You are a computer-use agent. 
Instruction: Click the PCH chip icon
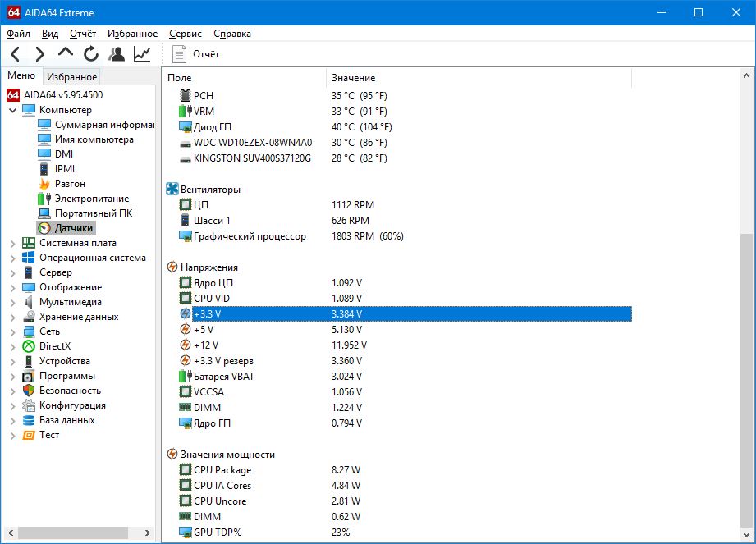click(x=186, y=95)
